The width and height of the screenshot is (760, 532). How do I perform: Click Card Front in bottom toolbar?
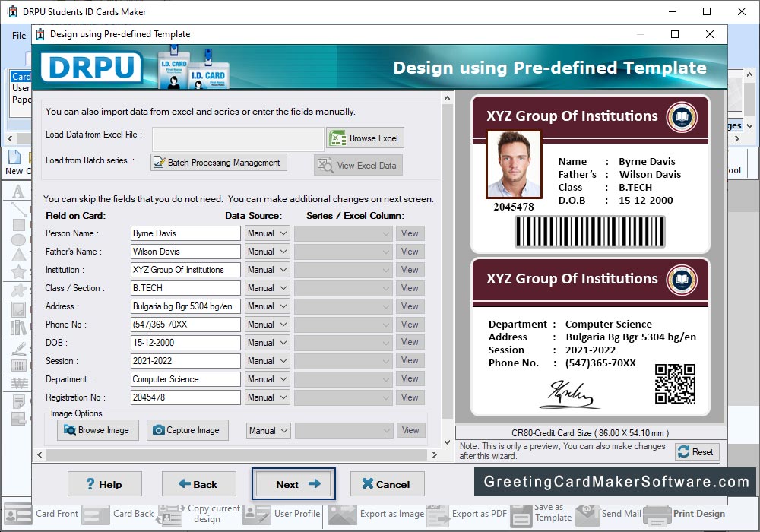pyautogui.click(x=41, y=514)
